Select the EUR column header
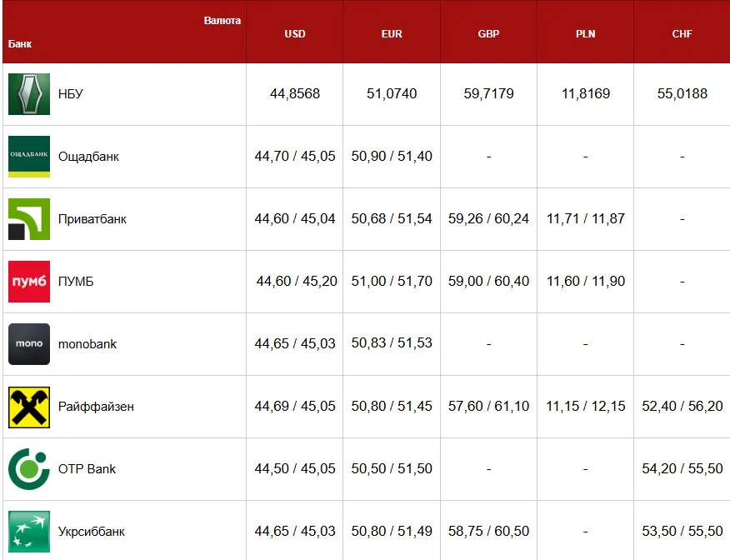The width and height of the screenshot is (730, 560). click(392, 34)
